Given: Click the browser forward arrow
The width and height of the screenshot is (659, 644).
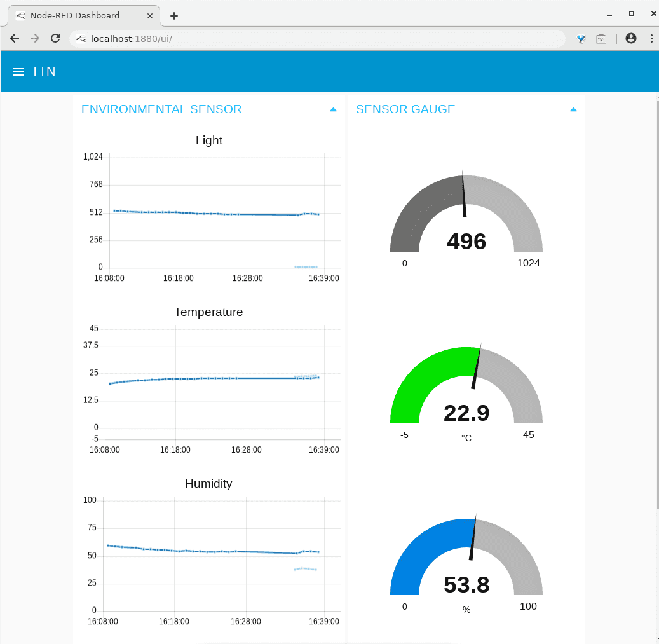Looking at the screenshot, I should [x=35, y=38].
